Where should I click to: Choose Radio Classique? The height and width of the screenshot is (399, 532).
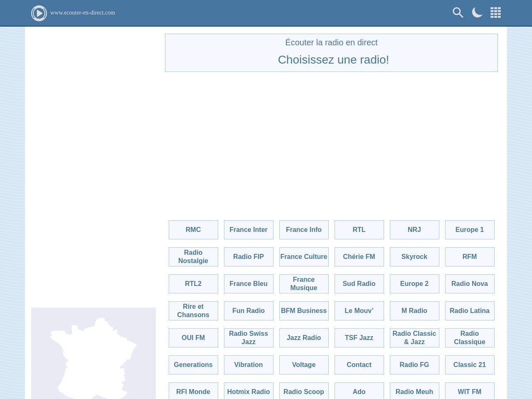coord(470,338)
